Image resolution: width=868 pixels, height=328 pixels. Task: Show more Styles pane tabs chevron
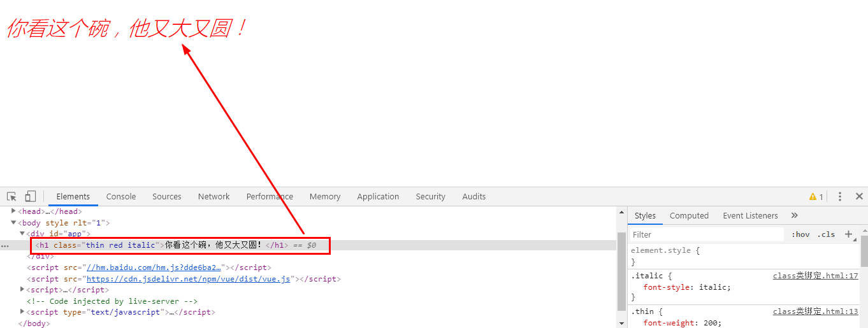pos(795,215)
